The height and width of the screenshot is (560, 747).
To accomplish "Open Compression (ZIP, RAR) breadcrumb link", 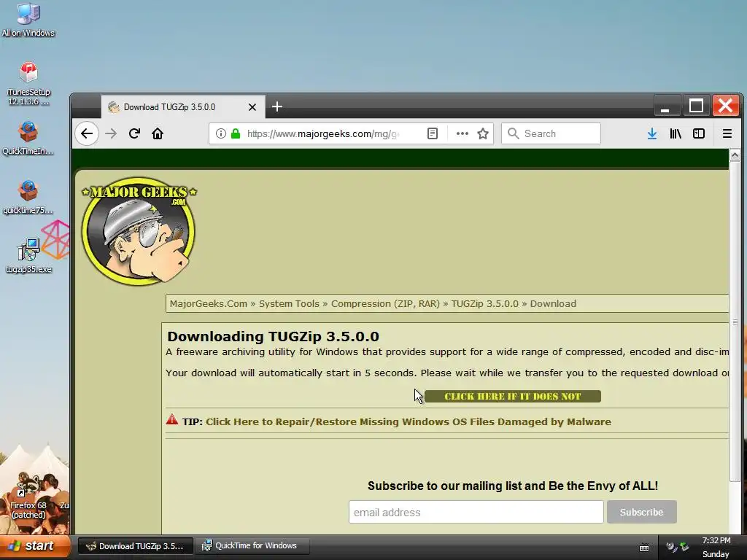I will tap(385, 304).
